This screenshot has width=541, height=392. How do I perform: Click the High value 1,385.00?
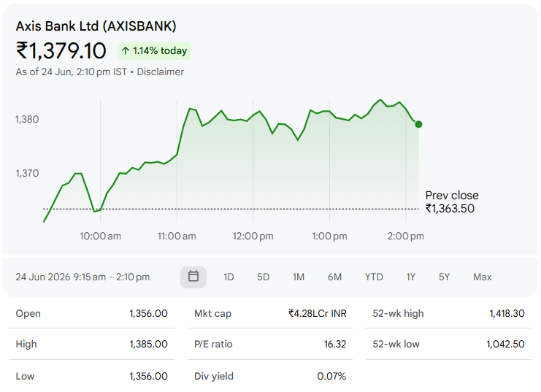click(x=148, y=344)
